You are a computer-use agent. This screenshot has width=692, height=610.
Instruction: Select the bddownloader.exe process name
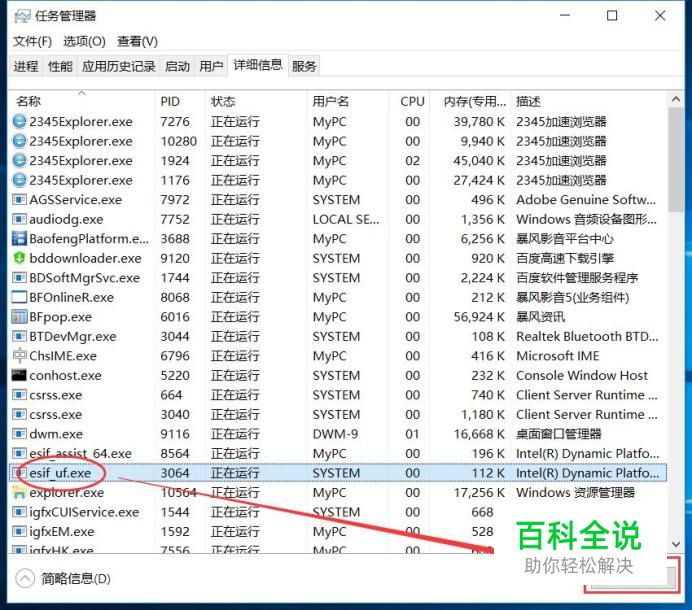86,258
